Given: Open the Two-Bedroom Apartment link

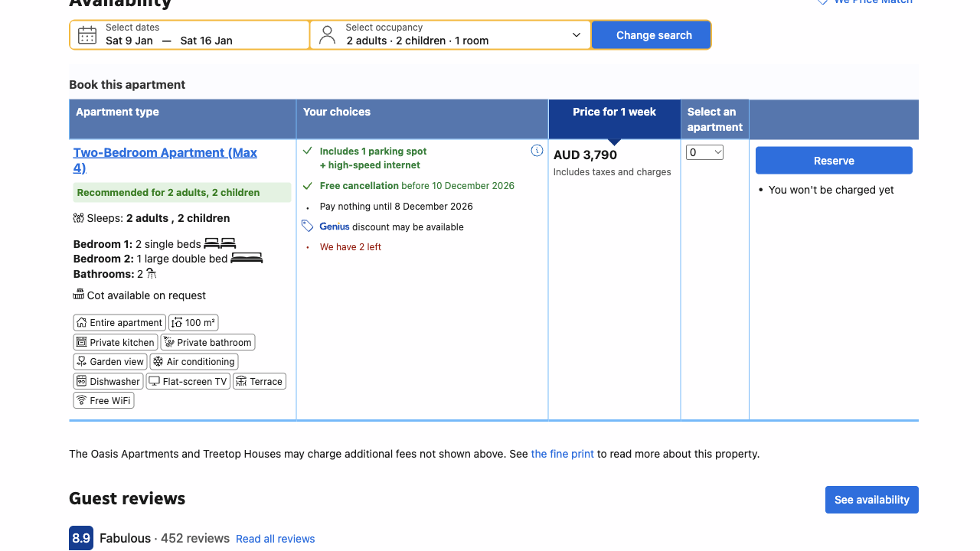Looking at the screenshot, I should tap(165, 160).
